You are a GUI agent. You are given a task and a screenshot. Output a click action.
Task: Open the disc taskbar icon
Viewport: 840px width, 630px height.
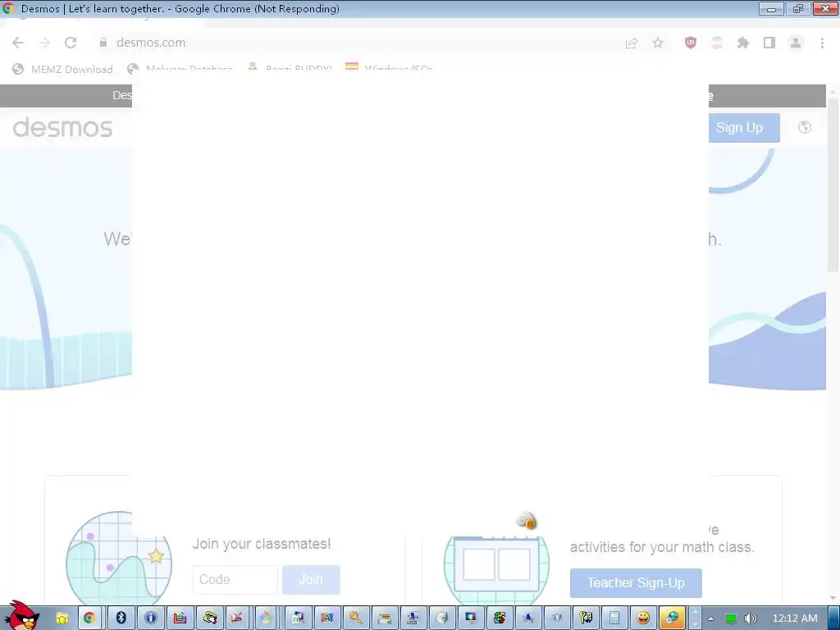(x=442, y=619)
